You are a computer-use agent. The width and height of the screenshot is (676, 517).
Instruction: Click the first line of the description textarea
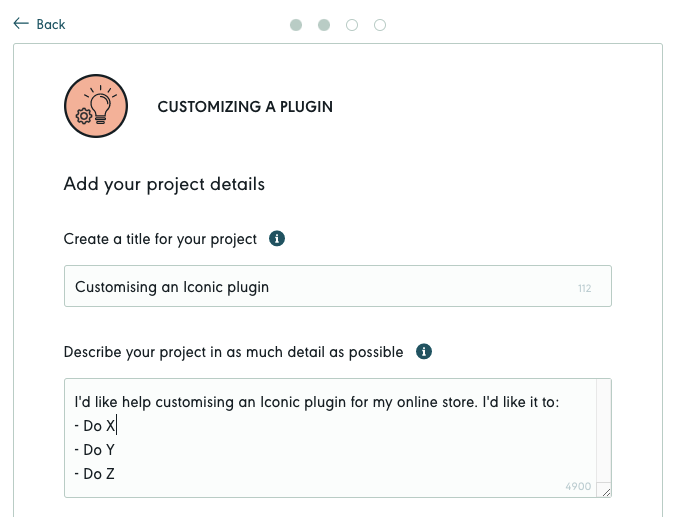point(320,403)
